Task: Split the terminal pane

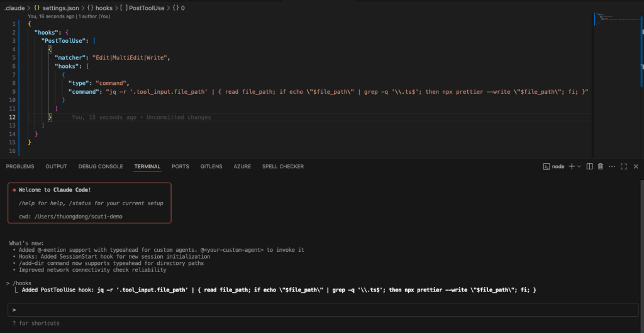Action: pyautogui.click(x=589, y=166)
